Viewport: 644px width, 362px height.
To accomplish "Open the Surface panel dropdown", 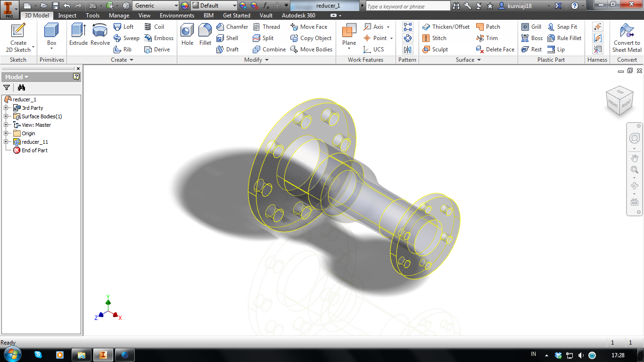I will pos(468,60).
